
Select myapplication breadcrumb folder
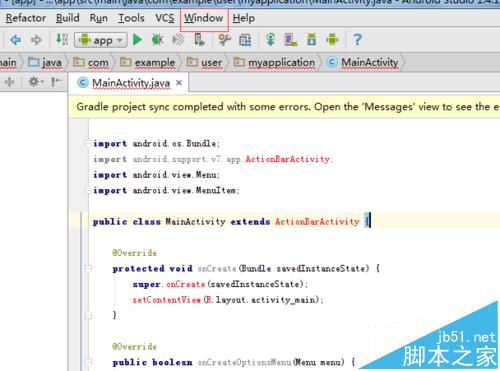pos(274,62)
